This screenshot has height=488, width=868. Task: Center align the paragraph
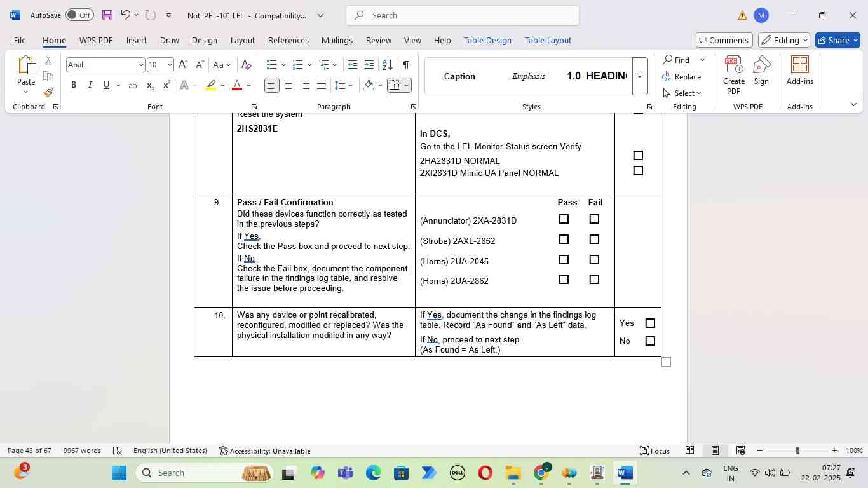point(288,85)
